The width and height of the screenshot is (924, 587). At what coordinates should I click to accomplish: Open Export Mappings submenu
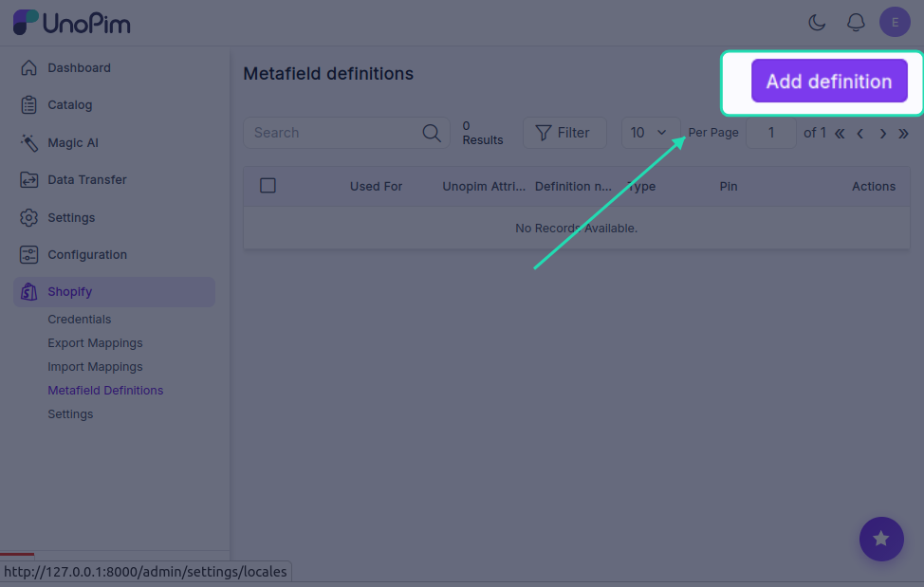(95, 342)
